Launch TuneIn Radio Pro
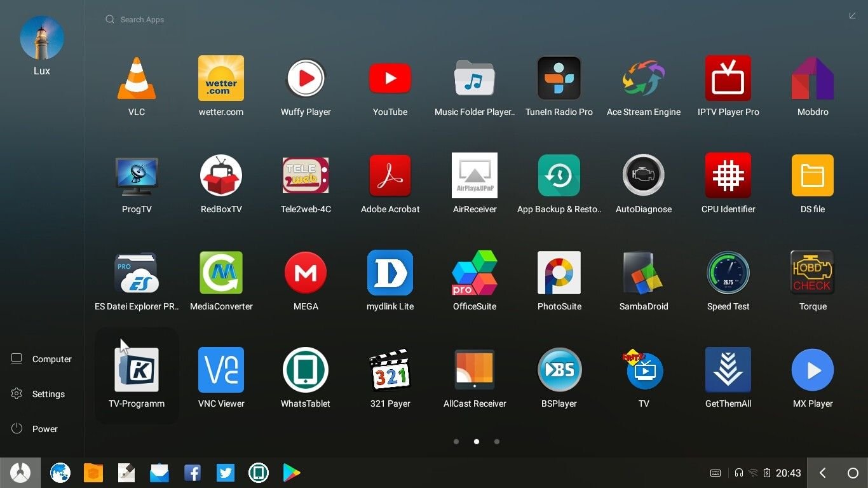This screenshot has height=488, width=868. pos(559,78)
